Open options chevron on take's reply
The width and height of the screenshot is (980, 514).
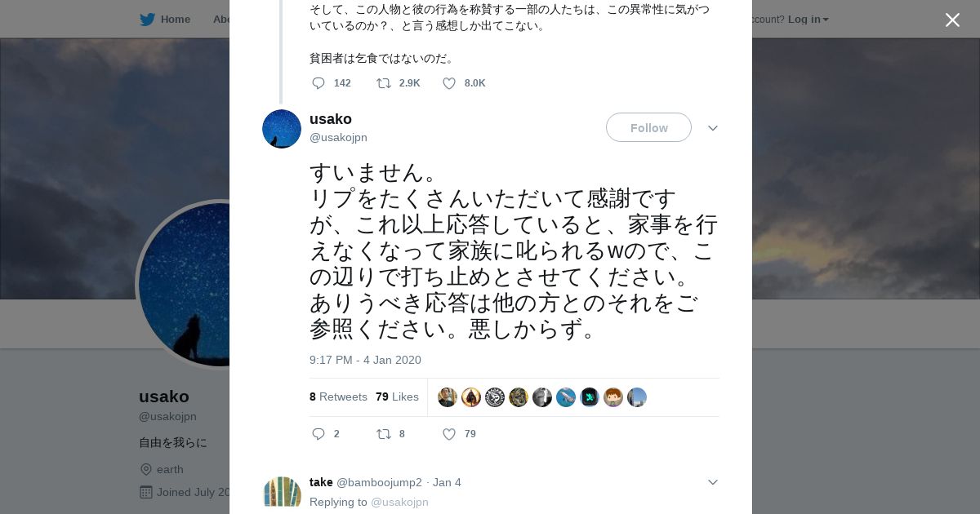(712, 482)
